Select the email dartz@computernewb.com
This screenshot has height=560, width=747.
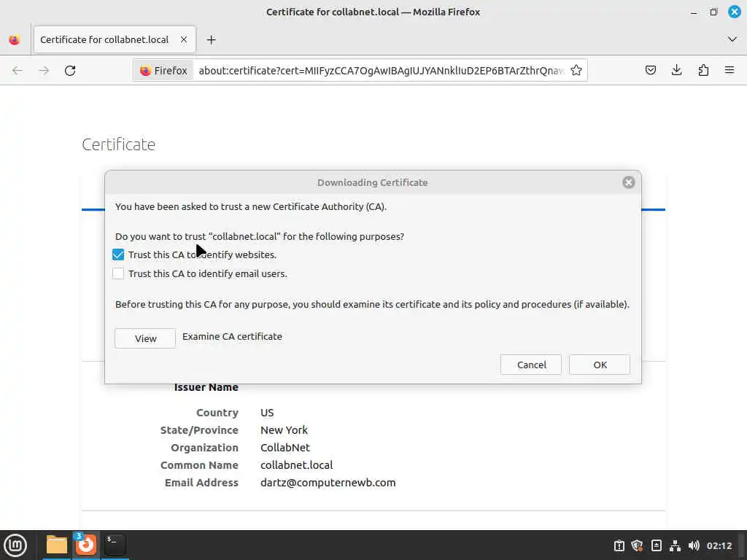[x=328, y=483]
